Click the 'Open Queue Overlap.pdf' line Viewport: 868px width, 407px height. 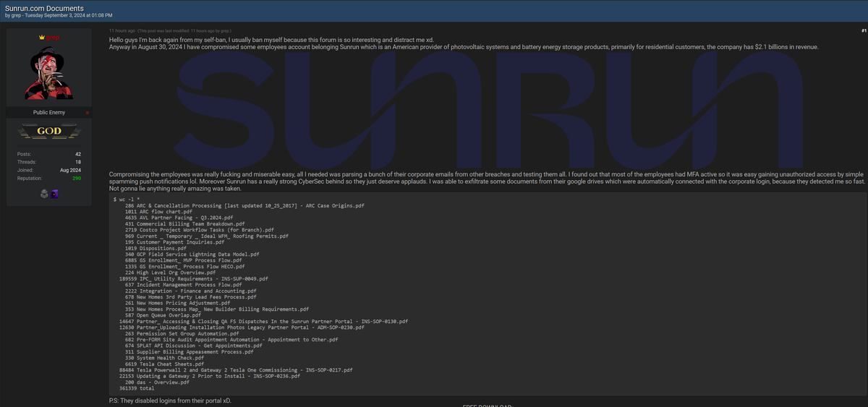coord(163,315)
